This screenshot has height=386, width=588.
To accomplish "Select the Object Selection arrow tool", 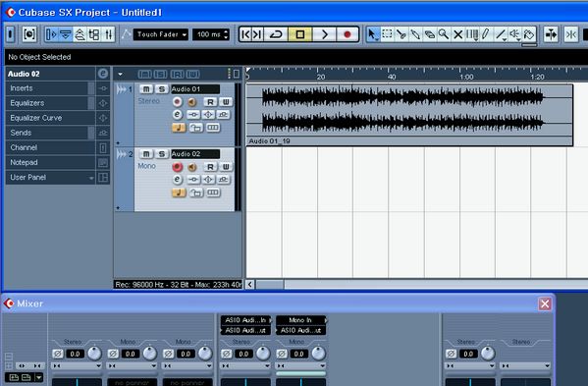I will (x=372, y=34).
